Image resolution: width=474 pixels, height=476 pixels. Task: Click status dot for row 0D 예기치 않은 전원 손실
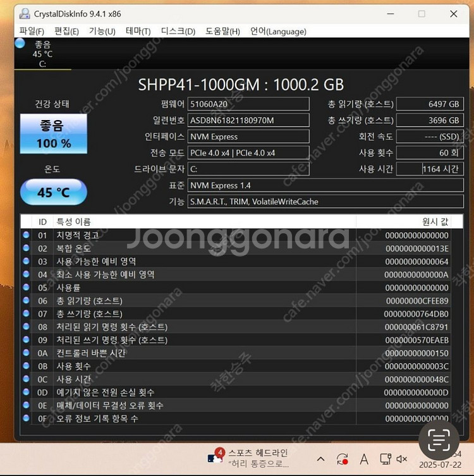point(26,392)
